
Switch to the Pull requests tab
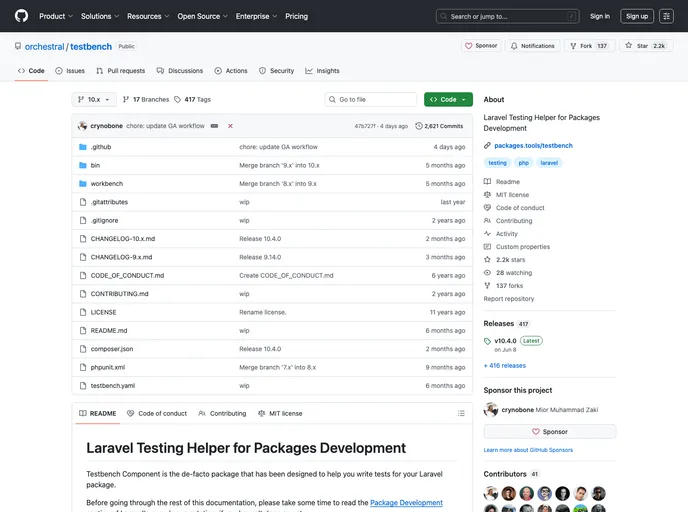(121, 71)
